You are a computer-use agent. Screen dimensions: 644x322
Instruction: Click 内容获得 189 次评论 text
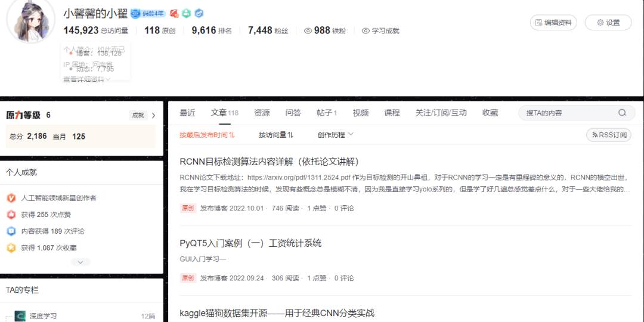[x=53, y=231]
